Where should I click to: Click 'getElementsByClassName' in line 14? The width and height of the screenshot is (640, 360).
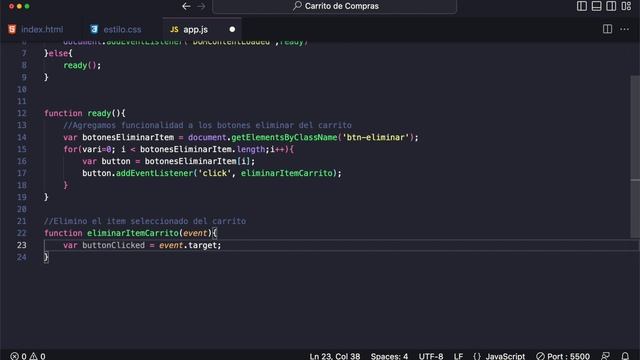pyautogui.click(x=284, y=137)
